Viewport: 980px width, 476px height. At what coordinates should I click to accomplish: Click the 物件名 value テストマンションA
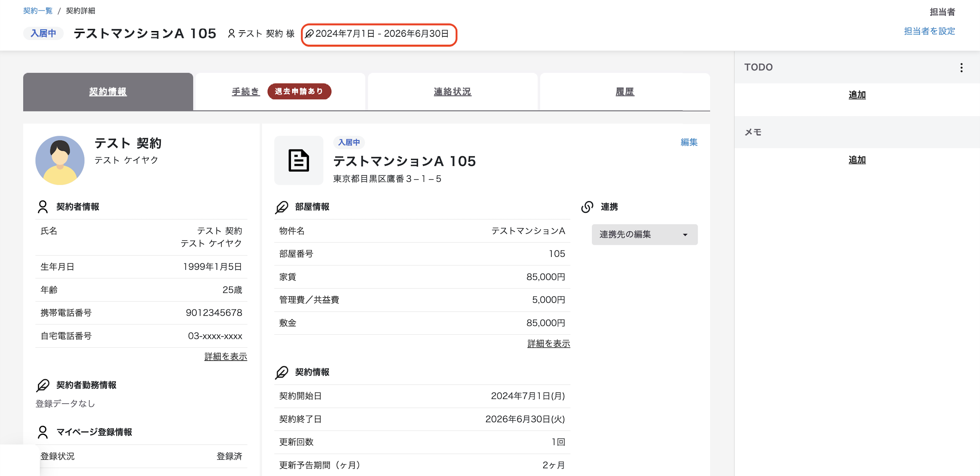point(528,231)
